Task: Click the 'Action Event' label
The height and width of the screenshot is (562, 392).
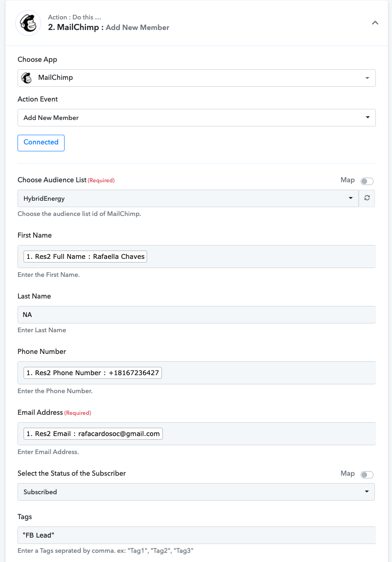Action: (38, 99)
